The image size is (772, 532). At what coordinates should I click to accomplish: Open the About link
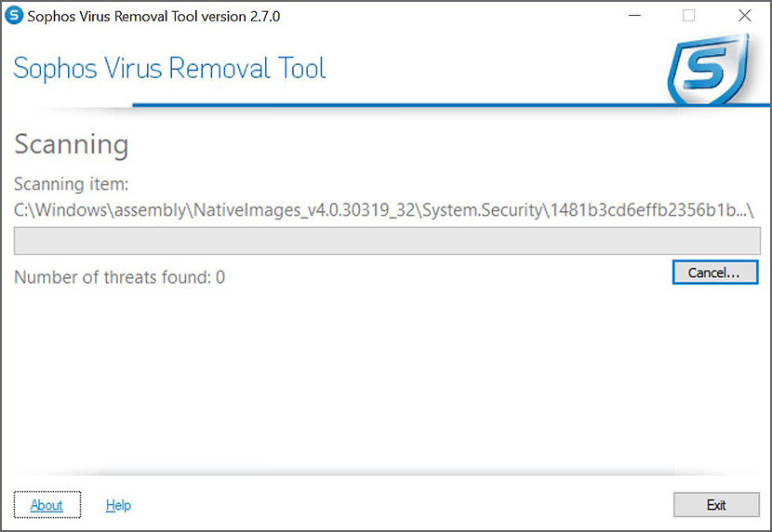[47, 505]
